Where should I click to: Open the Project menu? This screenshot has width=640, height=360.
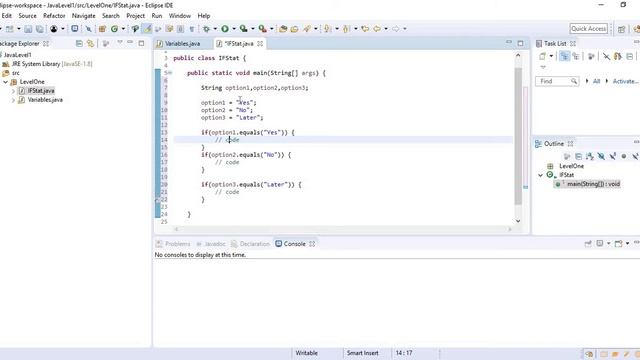[x=136, y=16]
